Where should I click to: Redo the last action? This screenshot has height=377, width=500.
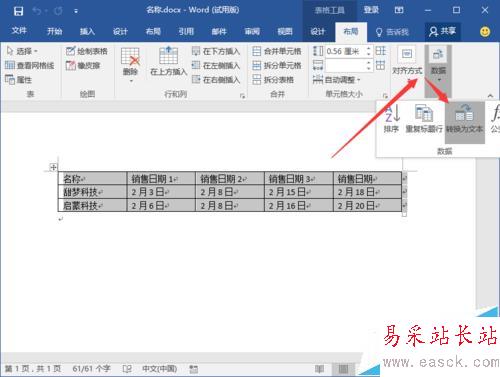point(58,11)
